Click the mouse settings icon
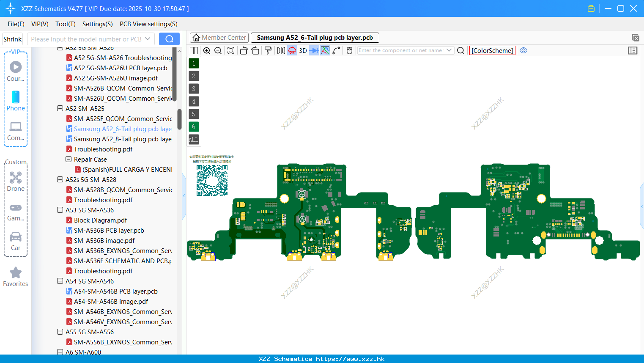 pyautogui.click(x=349, y=50)
